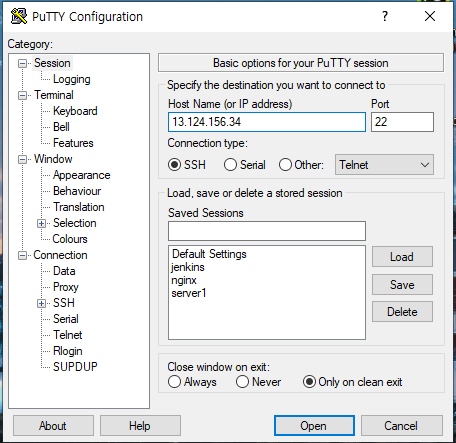The width and height of the screenshot is (456, 443).
Task: Open the Rlogin settings category
Action: click(68, 351)
